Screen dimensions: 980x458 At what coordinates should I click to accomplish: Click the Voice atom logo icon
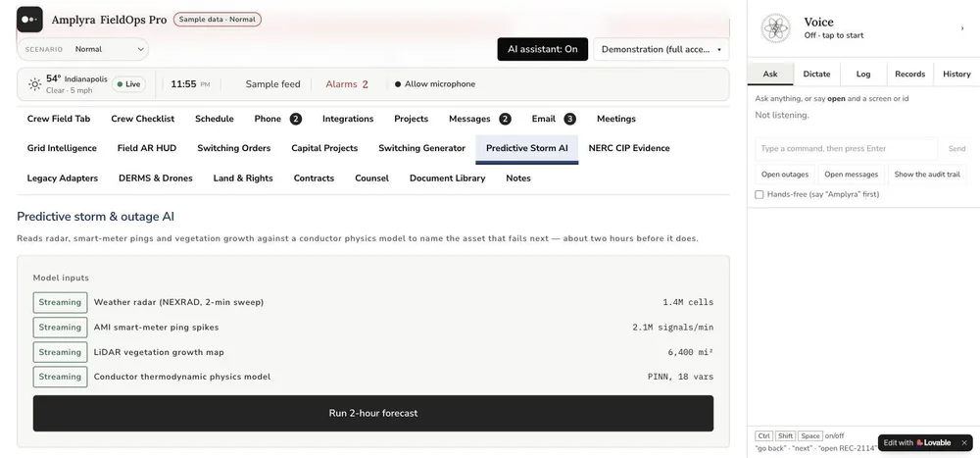click(775, 28)
